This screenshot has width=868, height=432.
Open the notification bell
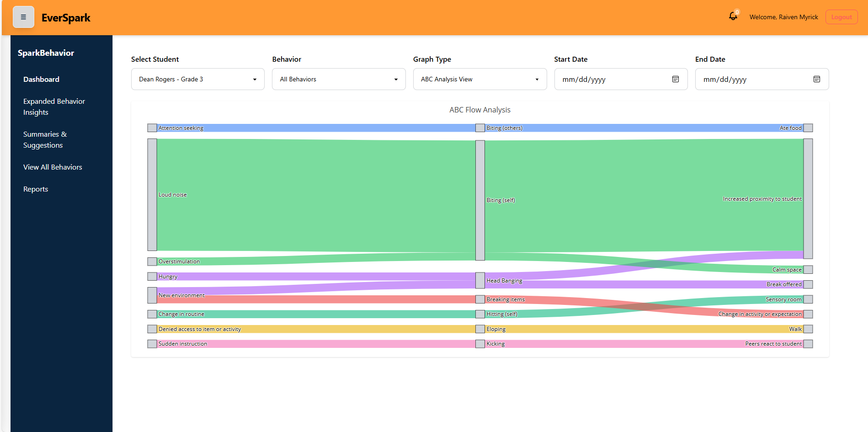[x=733, y=16]
